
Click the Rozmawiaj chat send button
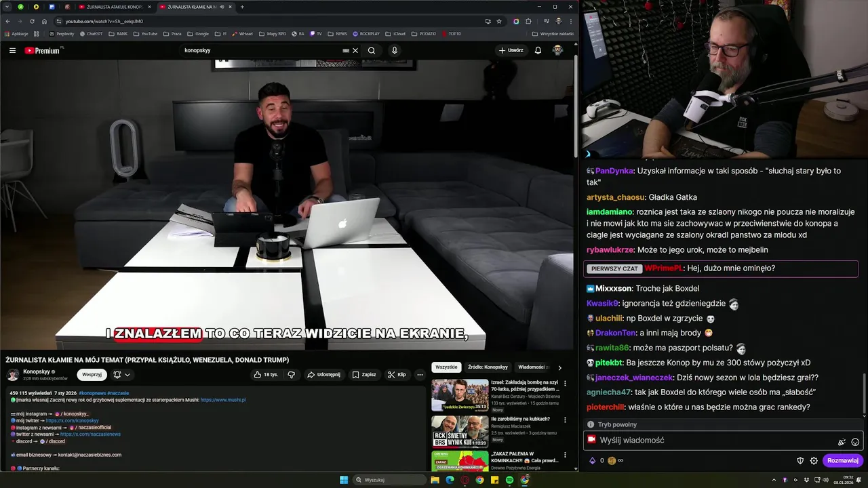843,460
